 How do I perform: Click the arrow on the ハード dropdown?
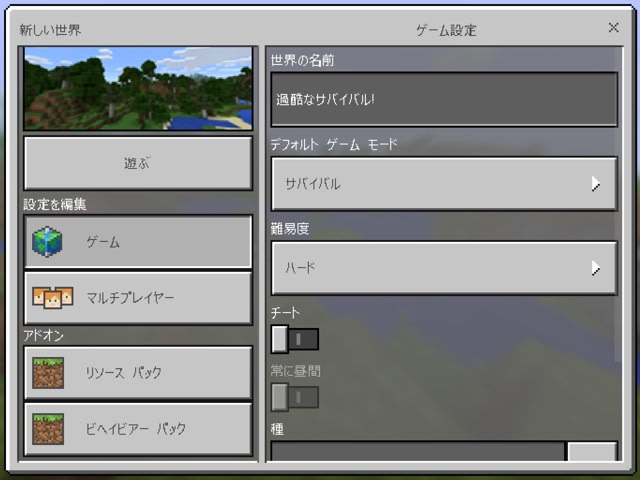click(x=596, y=268)
